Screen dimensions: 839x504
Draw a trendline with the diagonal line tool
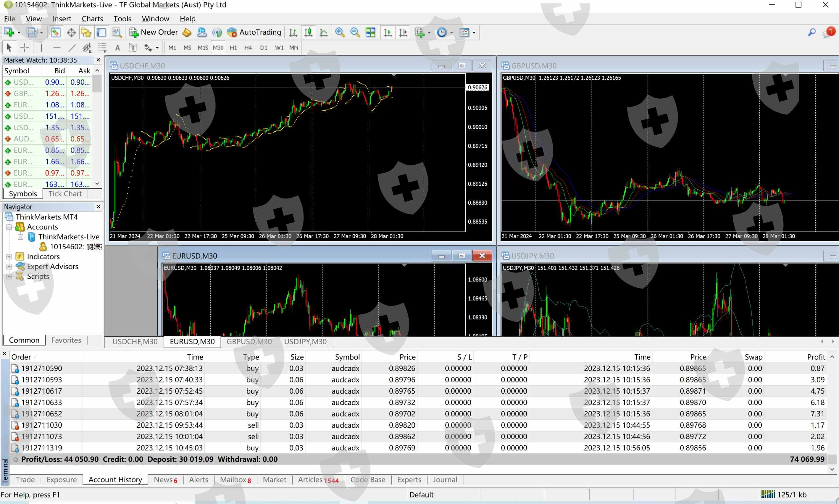(x=72, y=48)
